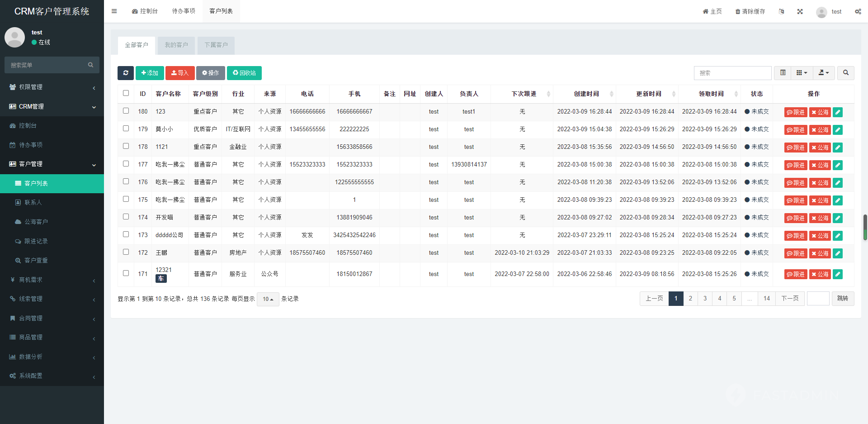Screen dimensions: 868x424
Task: Edit customer 莫小小 with the pencil icon
Action: point(837,129)
